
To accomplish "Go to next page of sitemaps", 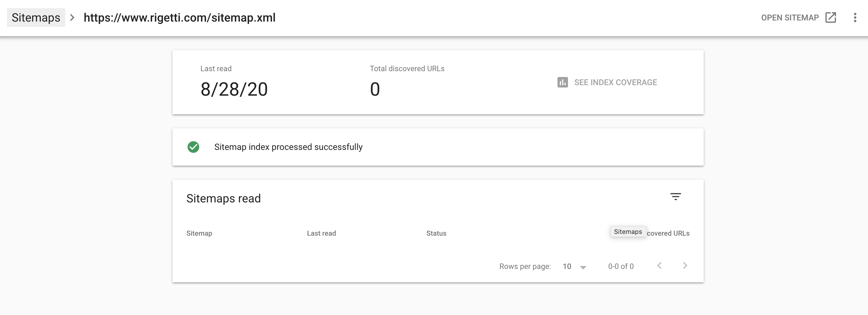I will [x=685, y=266].
